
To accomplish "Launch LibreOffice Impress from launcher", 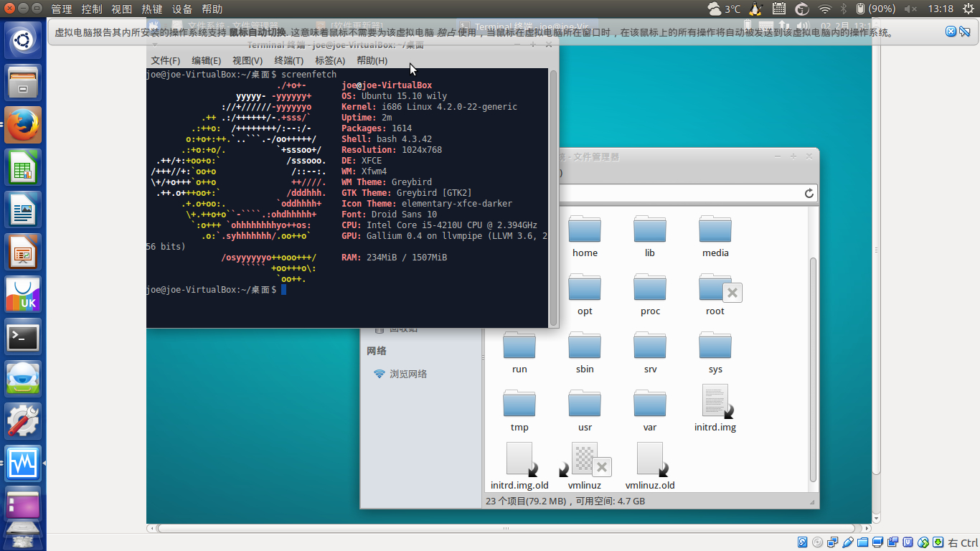I will tap(24, 252).
